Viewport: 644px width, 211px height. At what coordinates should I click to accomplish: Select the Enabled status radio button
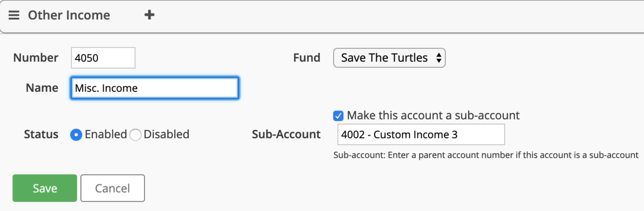click(x=76, y=135)
